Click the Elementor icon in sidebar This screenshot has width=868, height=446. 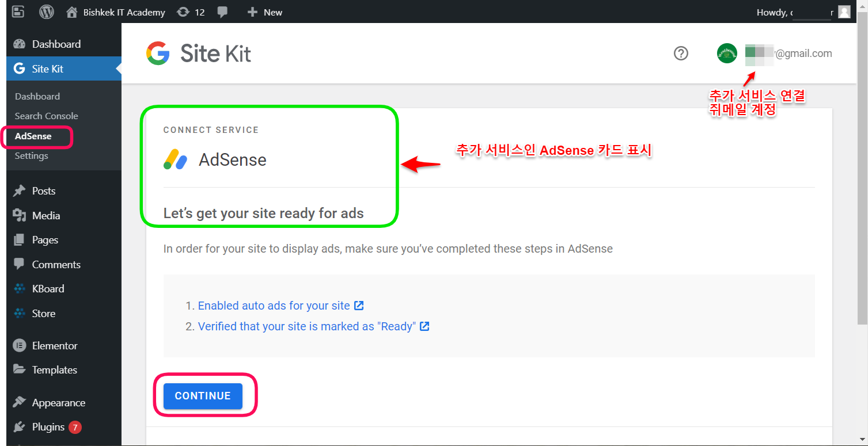click(20, 346)
